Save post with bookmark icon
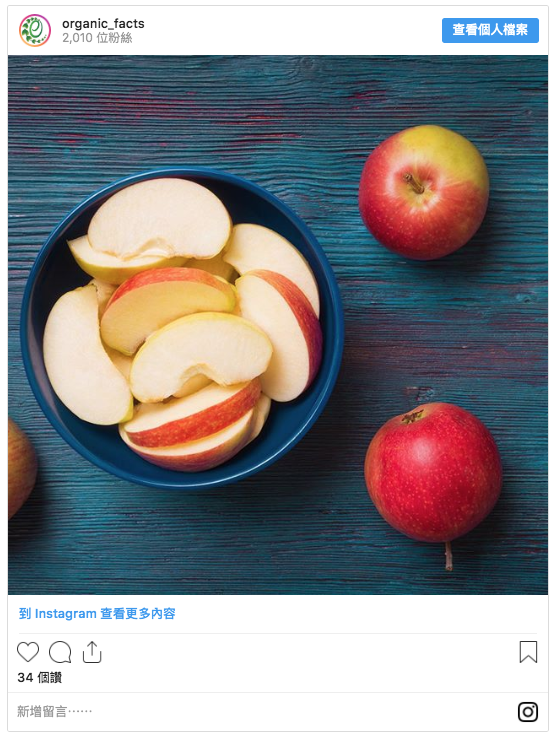The height and width of the screenshot is (738, 555). tap(528, 652)
